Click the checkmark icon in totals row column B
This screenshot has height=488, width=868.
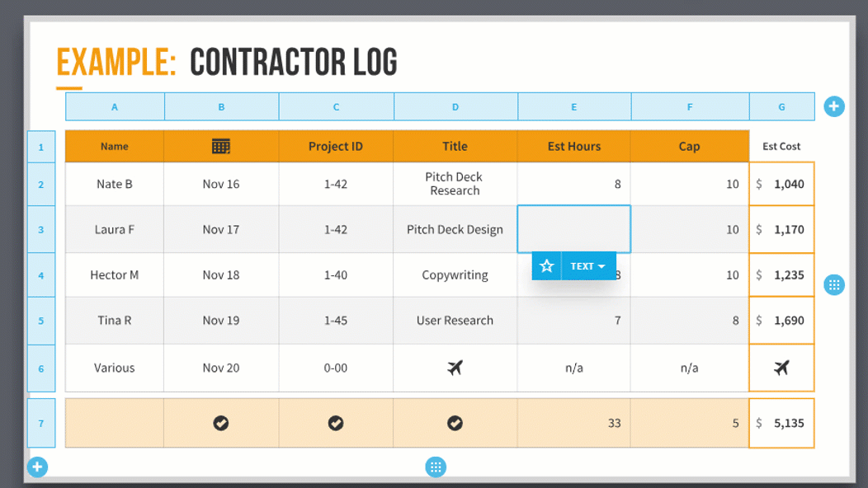[x=221, y=423]
